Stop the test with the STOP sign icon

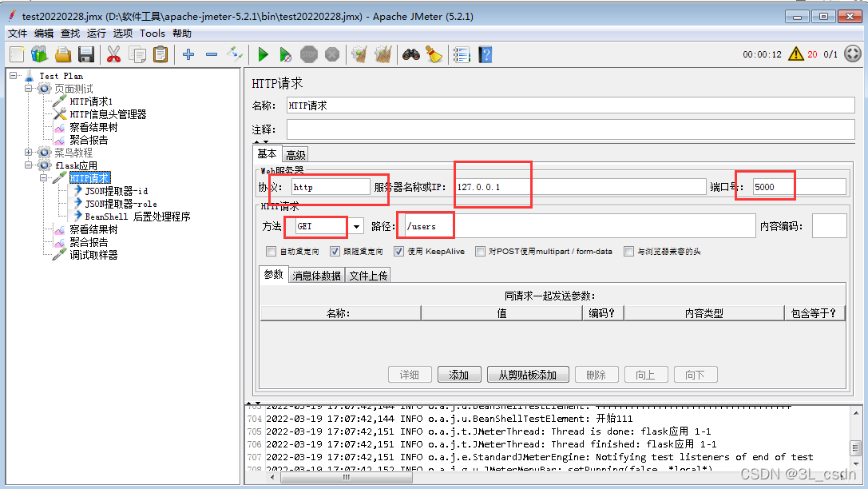tap(309, 54)
